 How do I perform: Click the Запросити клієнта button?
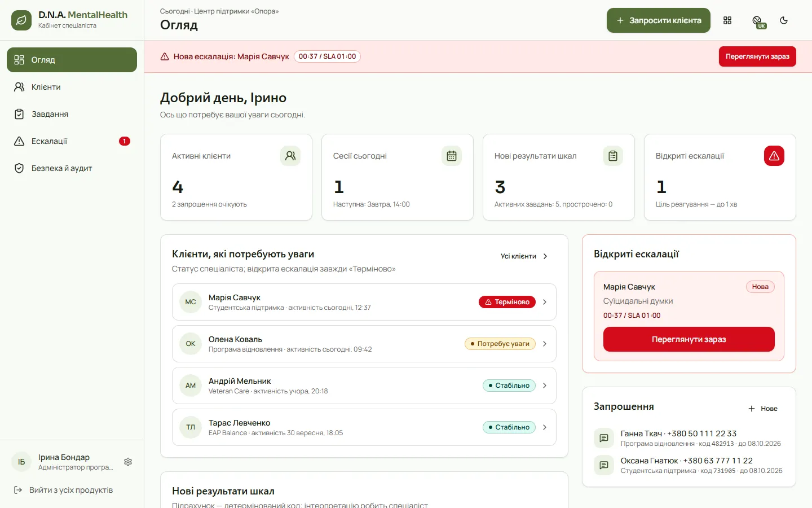tap(659, 20)
